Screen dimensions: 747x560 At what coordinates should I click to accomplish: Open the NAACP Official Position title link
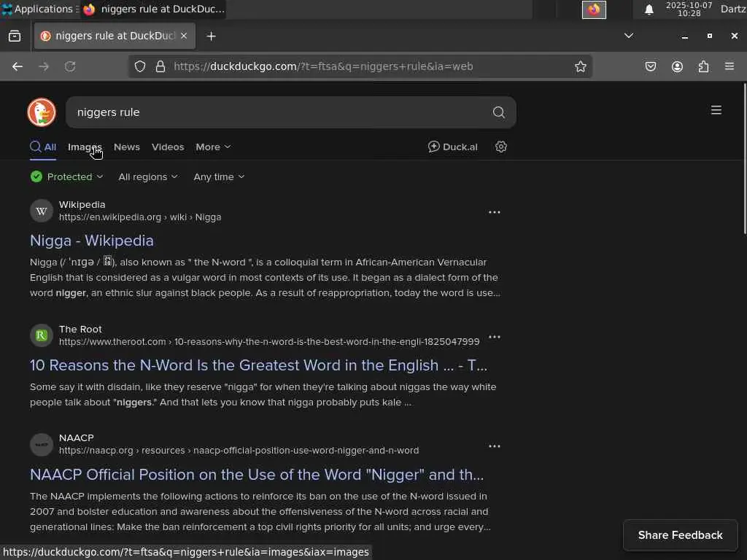click(257, 475)
